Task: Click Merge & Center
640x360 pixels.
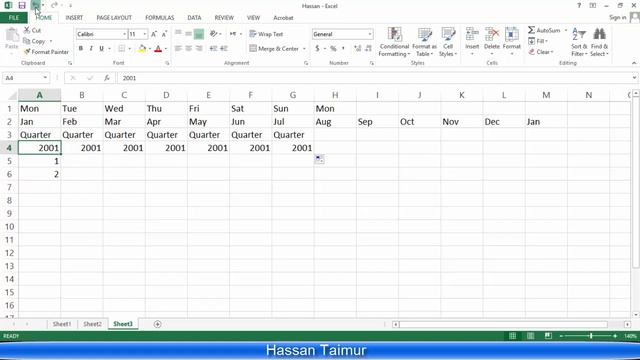Action: (274, 49)
